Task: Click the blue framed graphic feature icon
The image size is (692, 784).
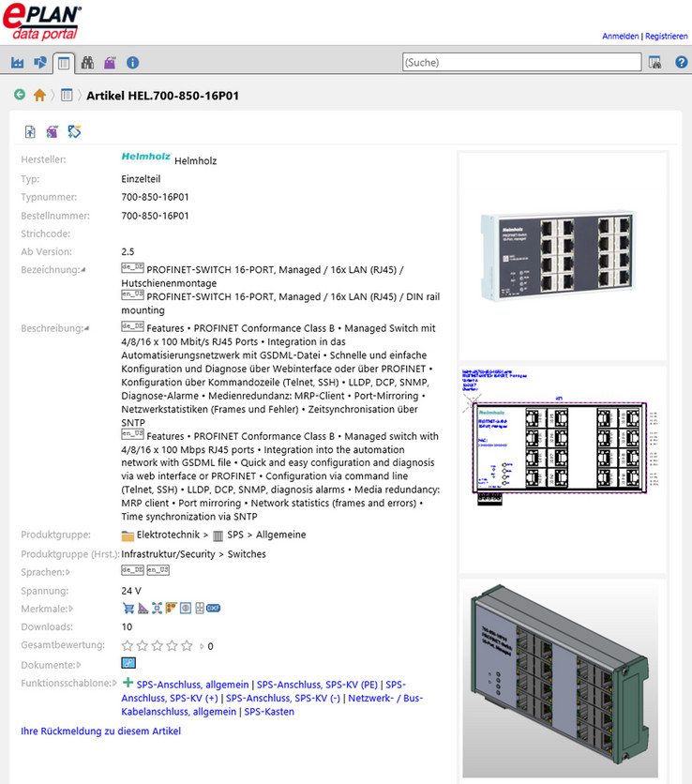Action: 186,608
